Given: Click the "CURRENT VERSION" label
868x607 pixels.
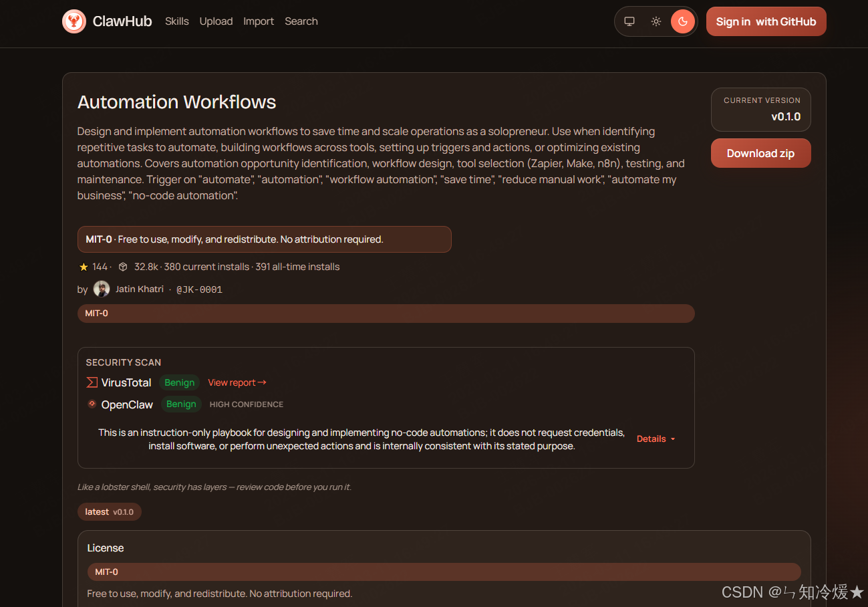Looking at the screenshot, I should (x=762, y=100).
